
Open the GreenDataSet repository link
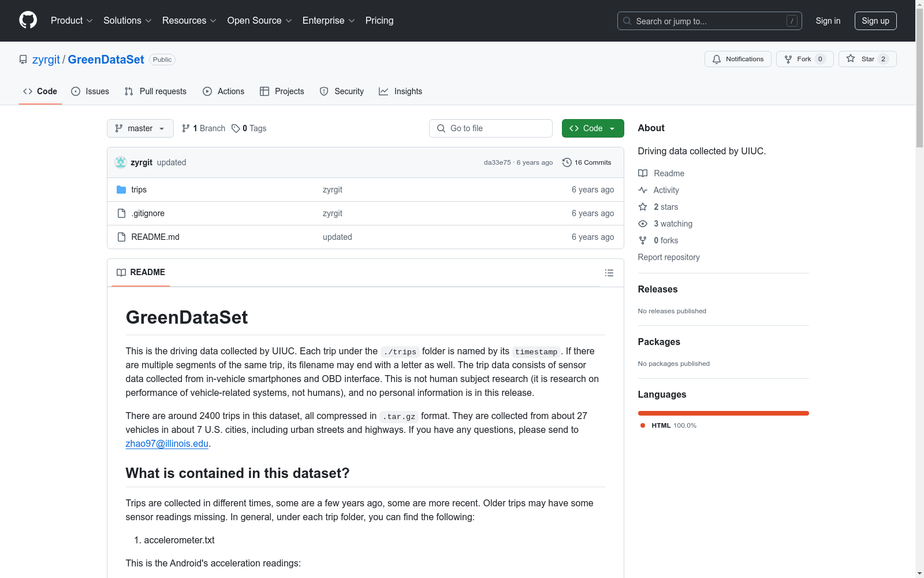point(106,60)
